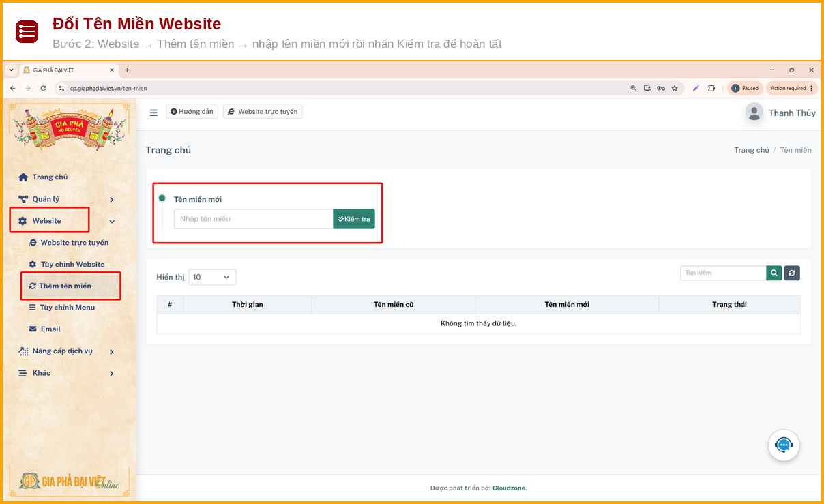Click the envelope icon beside Email
824x504 pixels.
click(x=33, y=329)
